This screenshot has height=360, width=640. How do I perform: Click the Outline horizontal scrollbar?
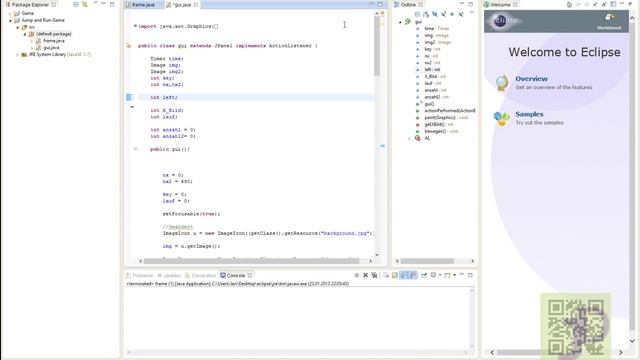click(x=427, y=261)
